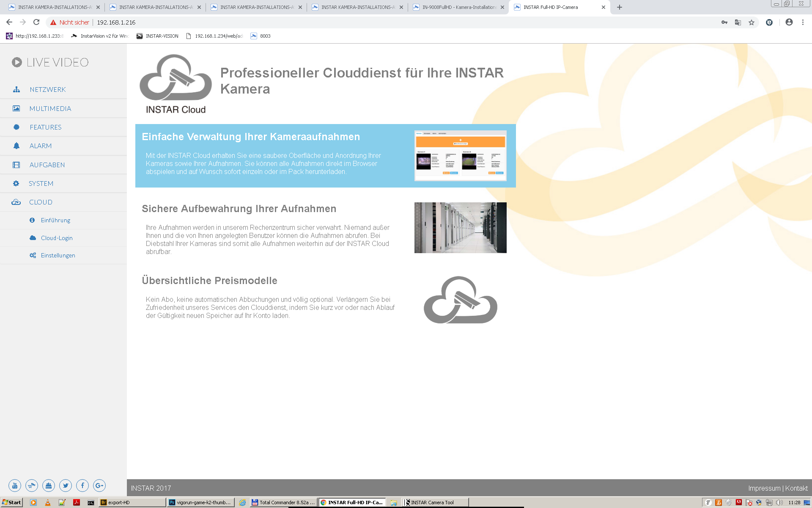Viewport: 812px width, 508px height.
Task: Open a new browser tab
Action: click(620, 7)
